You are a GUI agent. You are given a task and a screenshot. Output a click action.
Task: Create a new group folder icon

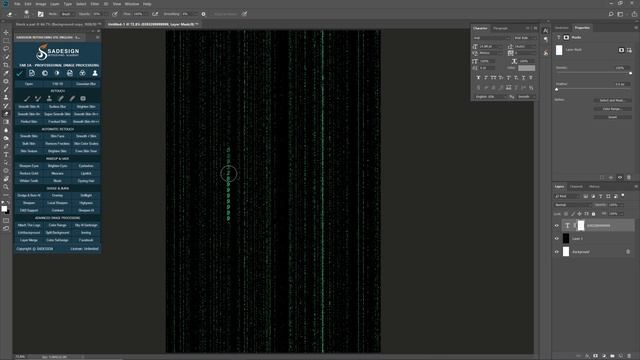click(612, 356)
